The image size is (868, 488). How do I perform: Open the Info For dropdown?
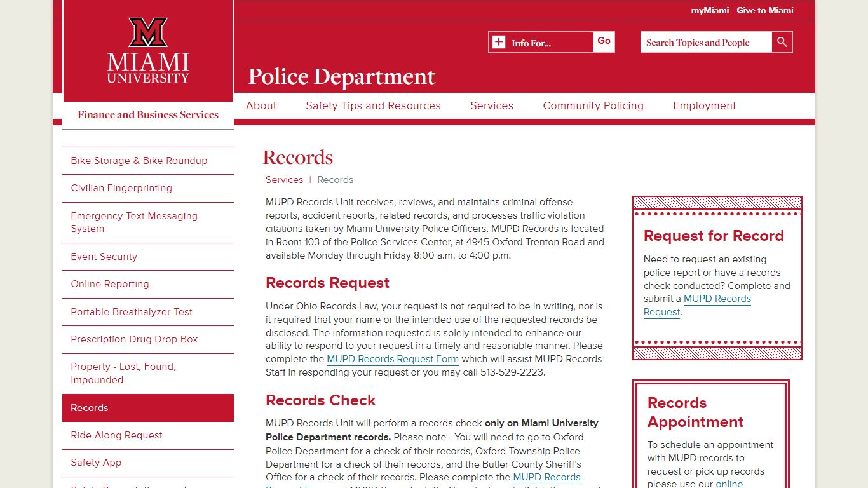(541, 43)
